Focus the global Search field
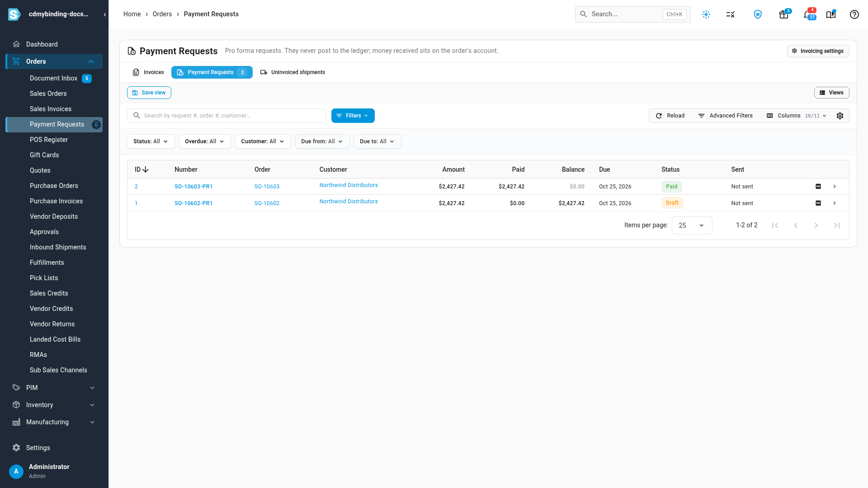Viewport: 868px width, 488px height. coord(632,14)
